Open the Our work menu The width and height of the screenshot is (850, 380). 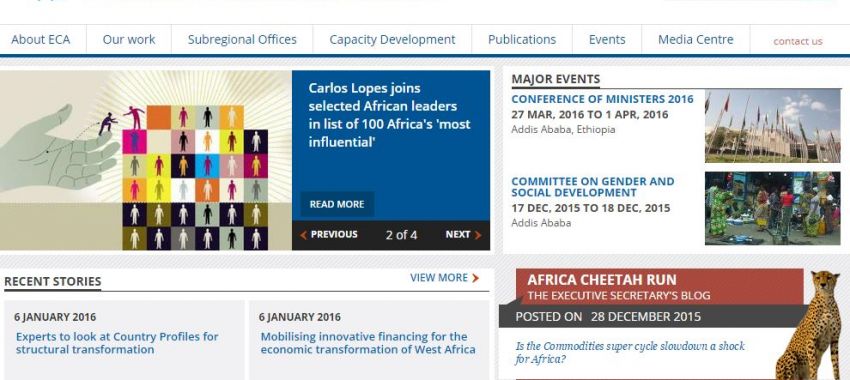[x=129, y=40]
